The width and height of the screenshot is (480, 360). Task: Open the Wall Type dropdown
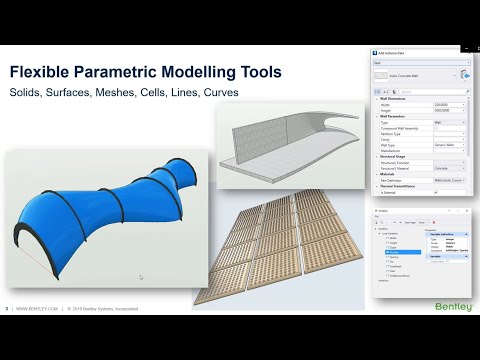463,145
